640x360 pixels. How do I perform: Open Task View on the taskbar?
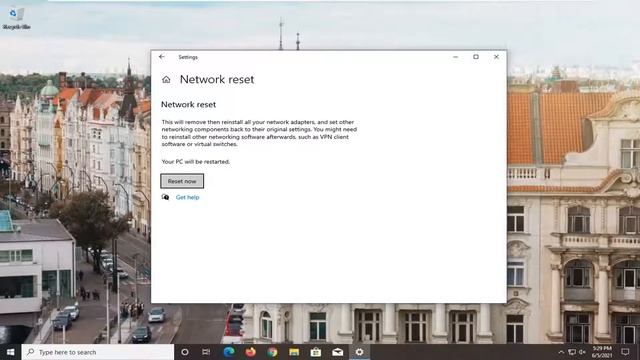pyautogui.click(x=206, y=352)
